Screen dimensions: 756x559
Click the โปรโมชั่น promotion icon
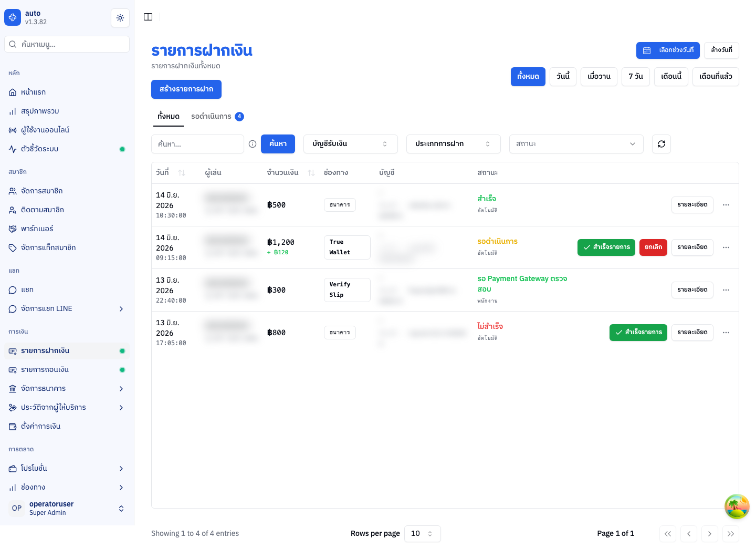pyautogui.click(x=13, y=469)
